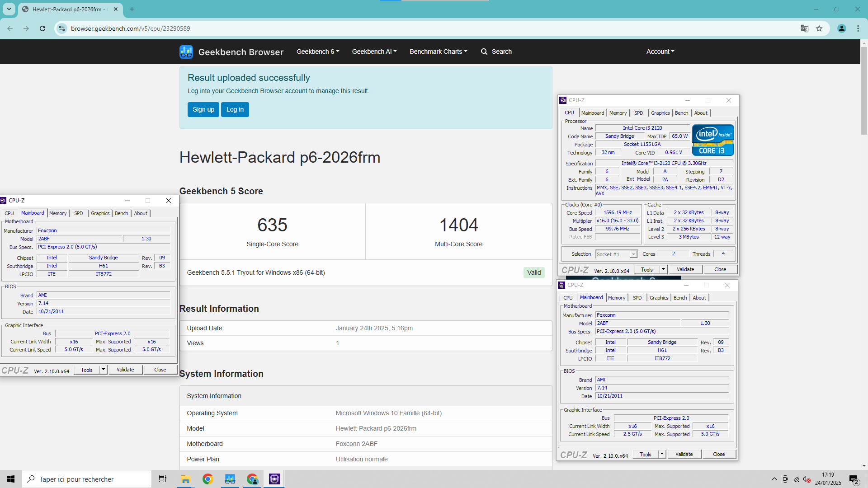Open the Windows Start menu
The height and width of the screenshot is (488, 868).
pos(11,479)
